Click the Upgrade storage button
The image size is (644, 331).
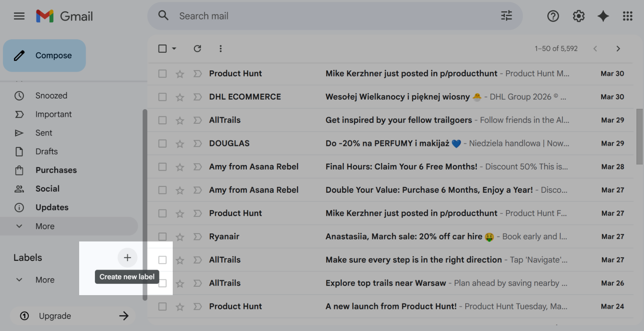73,316
